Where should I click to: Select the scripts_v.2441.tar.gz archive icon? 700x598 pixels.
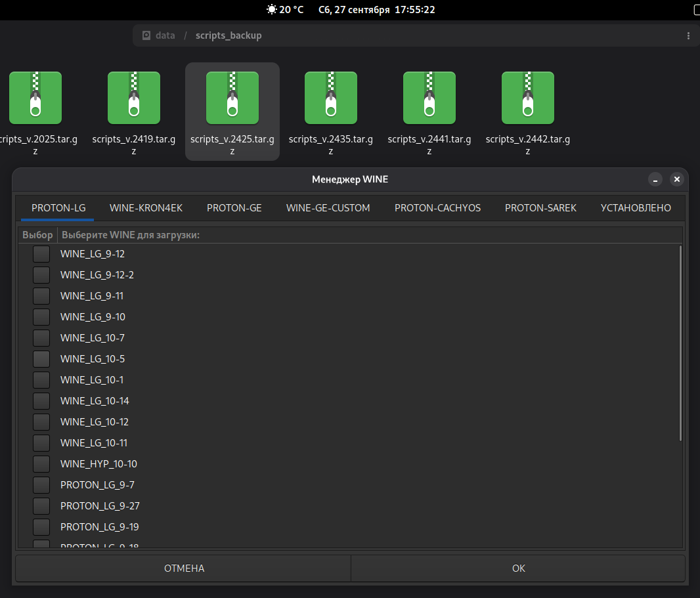429,98
